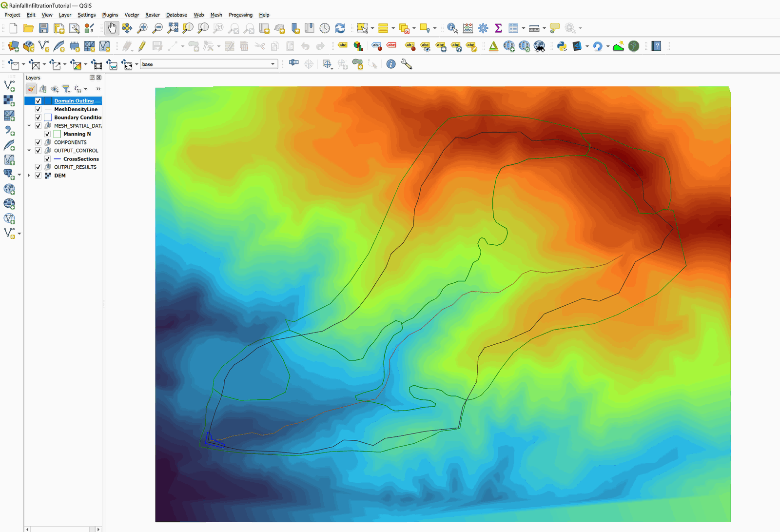
Task: Open the Processing Toolbox gear icon
Action: point(483,28)
